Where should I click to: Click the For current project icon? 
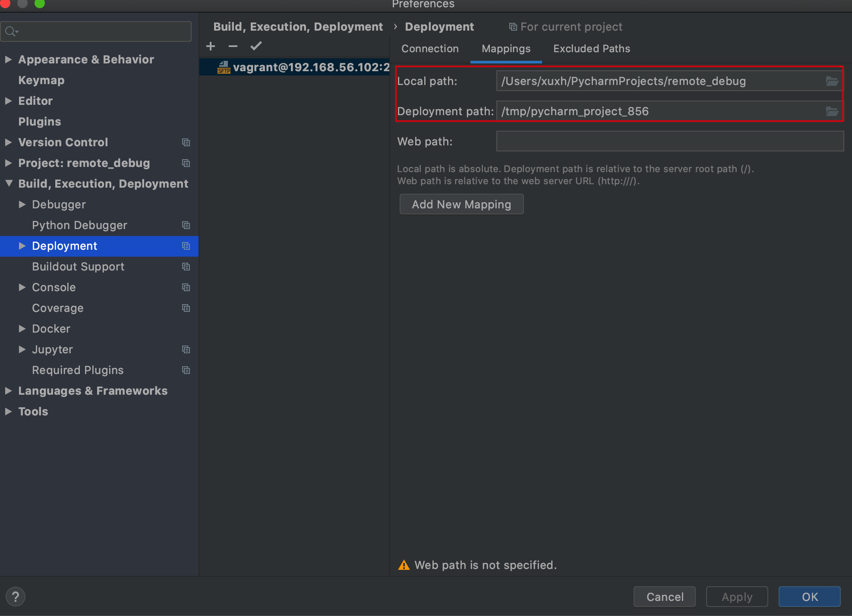[x=513, y=27]
